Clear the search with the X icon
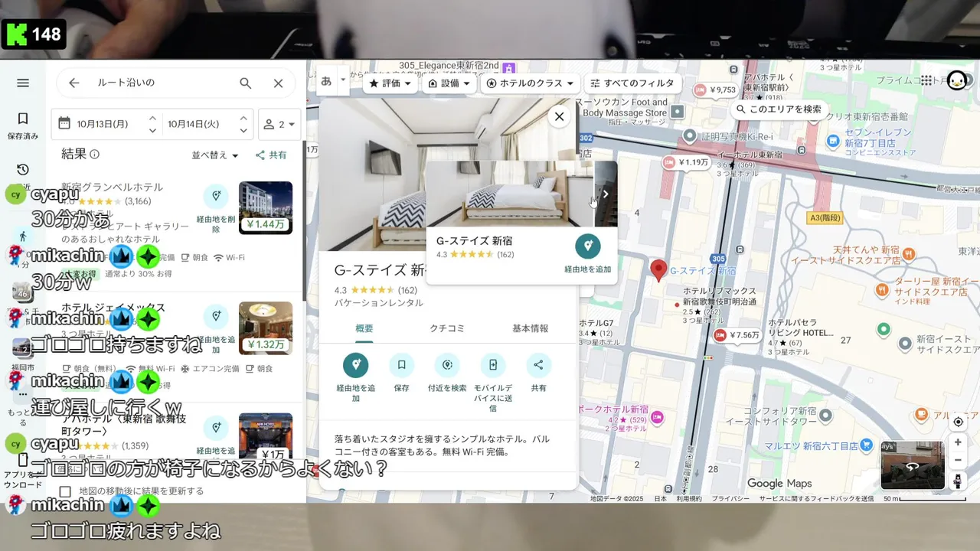 (279, 83)
